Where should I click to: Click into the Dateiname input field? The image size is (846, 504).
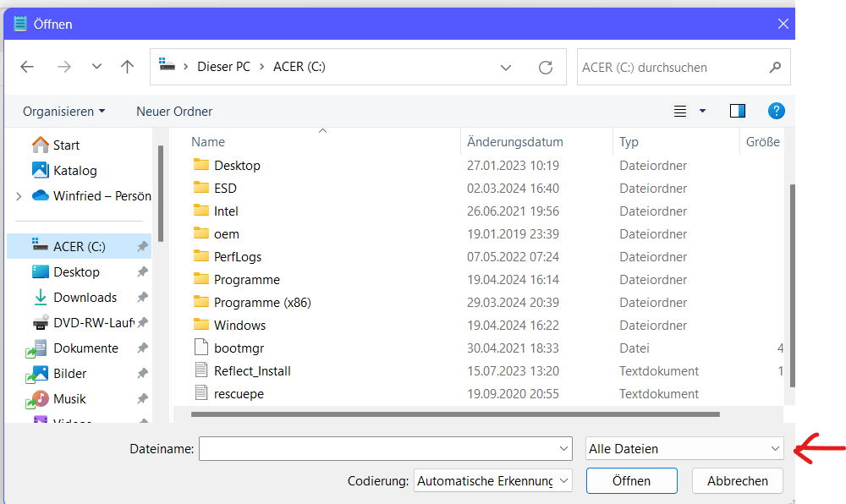385,448
